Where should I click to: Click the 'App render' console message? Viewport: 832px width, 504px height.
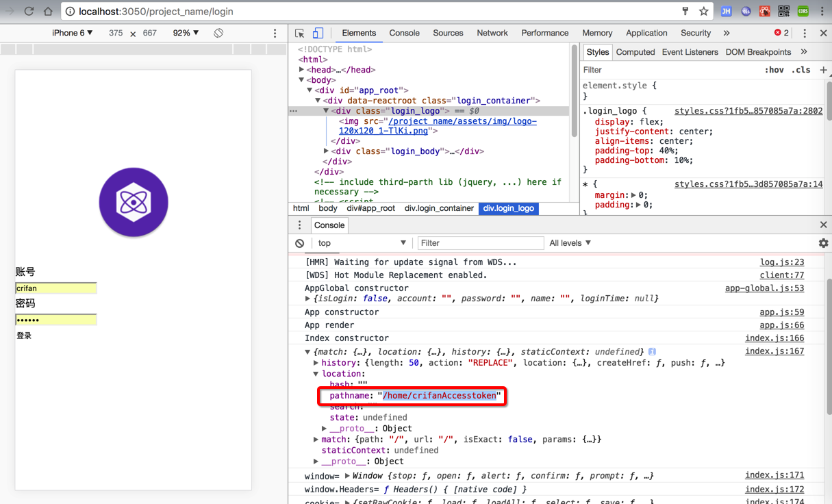[329, 325]
